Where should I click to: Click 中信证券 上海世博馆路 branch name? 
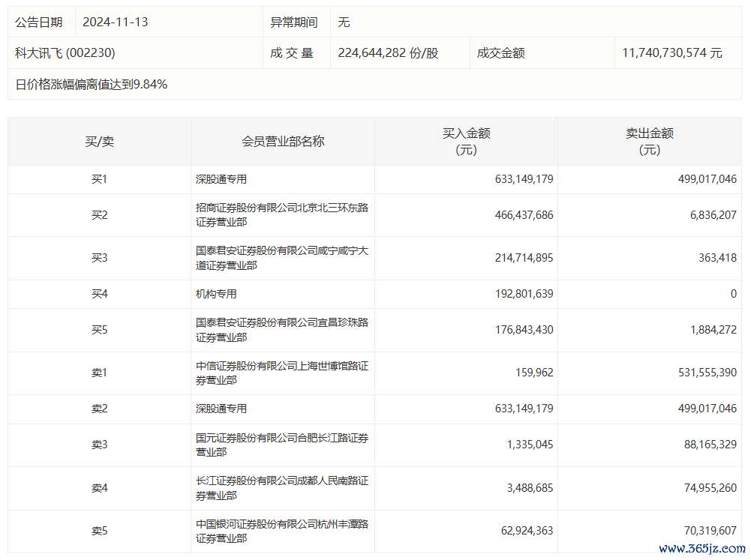(282, 373)
